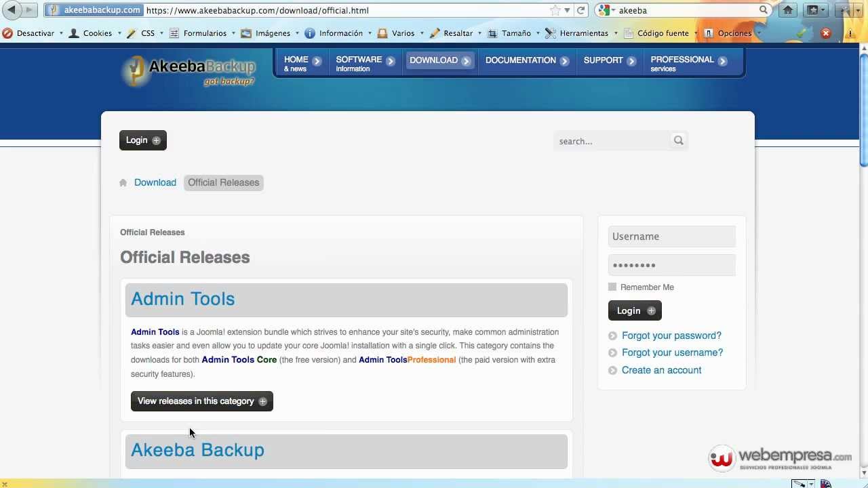Follow the Create an account link
Screen dimensions: 868x488
661,370
